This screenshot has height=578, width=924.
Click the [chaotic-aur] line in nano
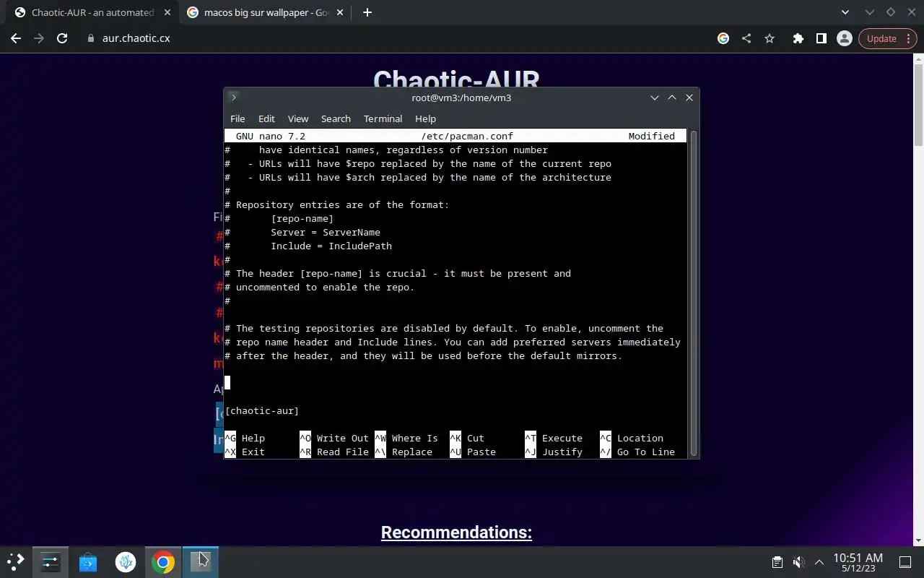262,410
